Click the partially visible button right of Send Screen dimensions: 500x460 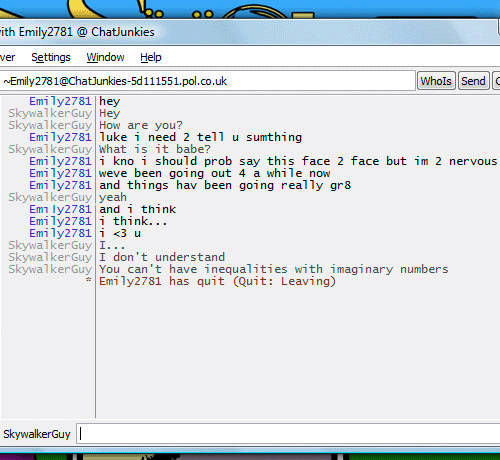(x=496, y=81)
